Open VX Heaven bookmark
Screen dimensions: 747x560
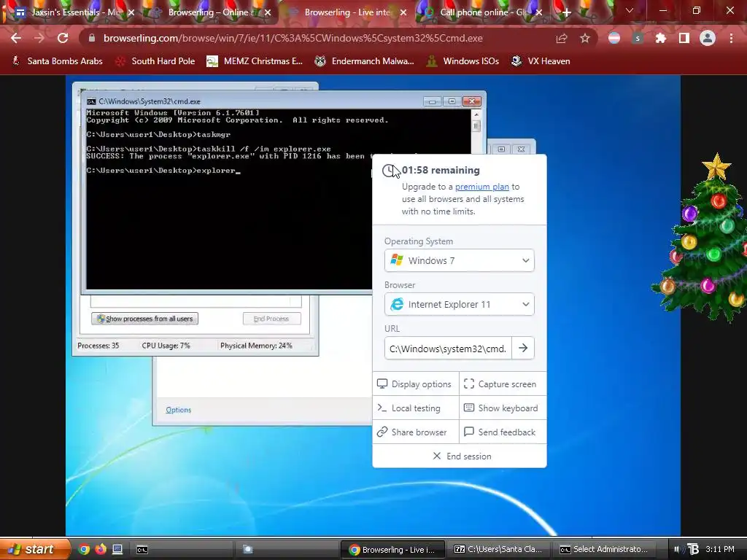coord(541,61)
